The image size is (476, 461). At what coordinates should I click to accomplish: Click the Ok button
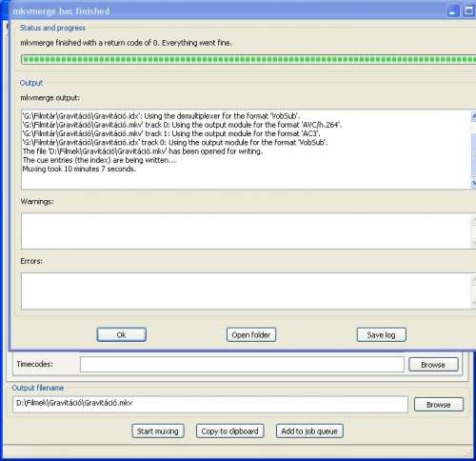pyautogui.click(x=122, y=334)
